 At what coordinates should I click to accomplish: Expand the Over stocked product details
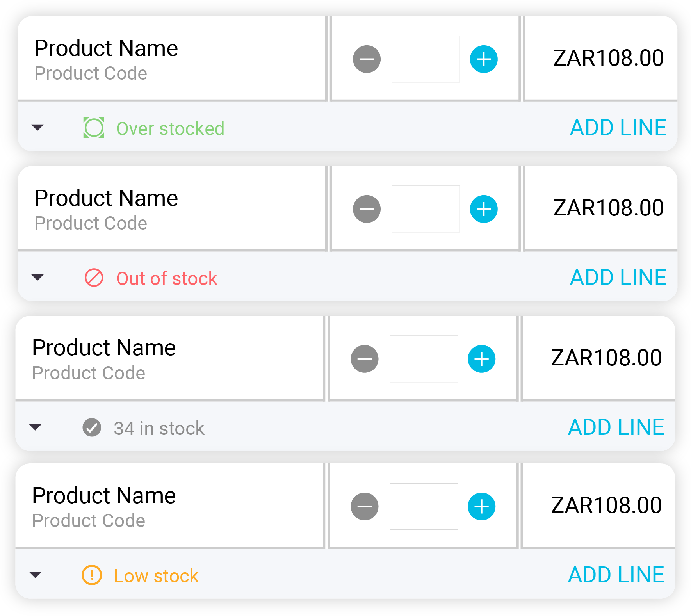[37, 128]
